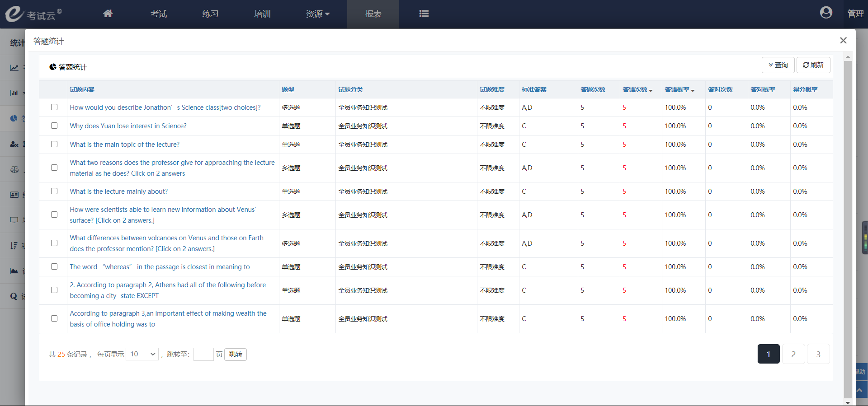Tick checkbox for main topic of the lecture
This screenshot has width=868, height=406.
point(54,144)
